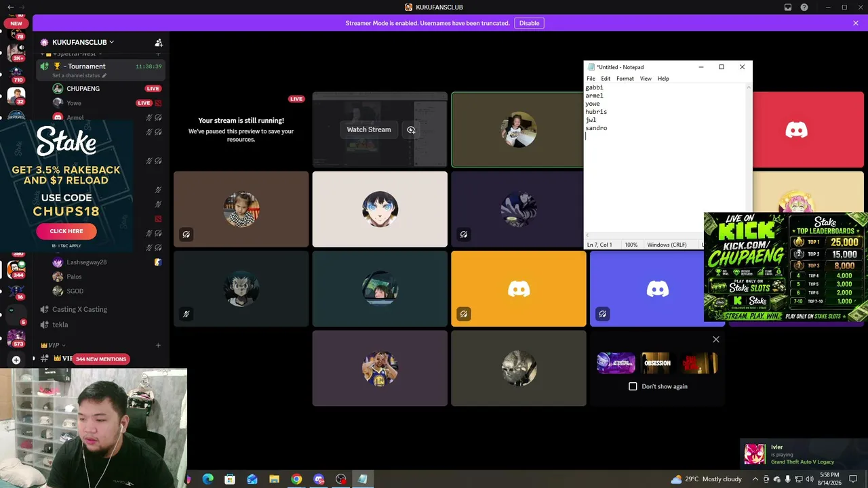
Task: Open the Format menu in Notepad
Action: [x=625, y=79]
